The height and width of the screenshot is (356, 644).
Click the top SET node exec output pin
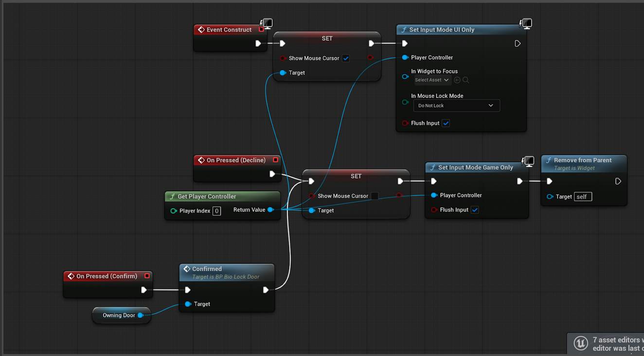click(372, 43)
